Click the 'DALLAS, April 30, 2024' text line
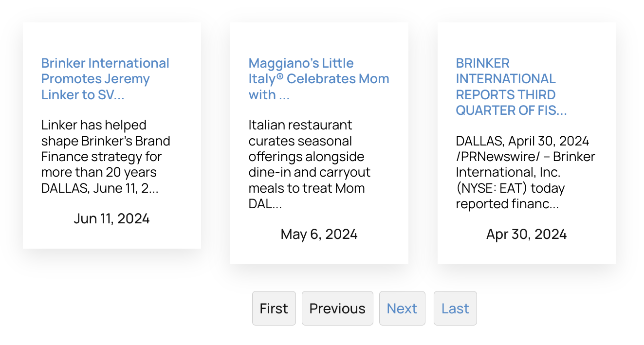Screen dimensions: 644x345 click(522, 141)
